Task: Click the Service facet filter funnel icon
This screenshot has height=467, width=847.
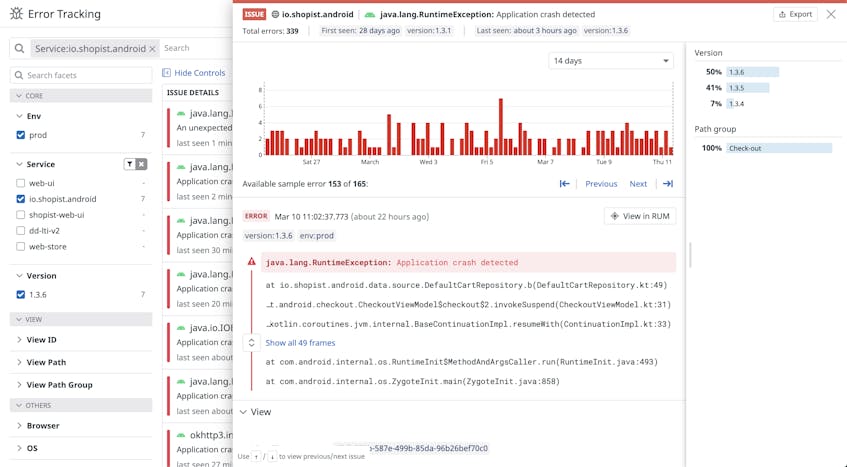Action: (x=129, y=164)
